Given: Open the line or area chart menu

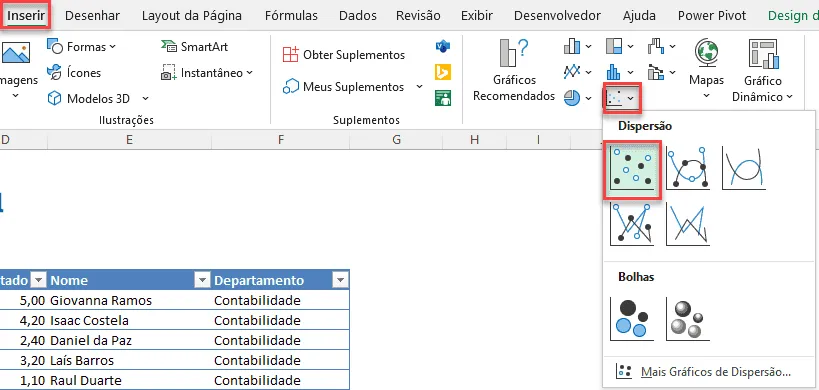Looking at the screenshot, I should pyautogui.click(x=578, y=72).
